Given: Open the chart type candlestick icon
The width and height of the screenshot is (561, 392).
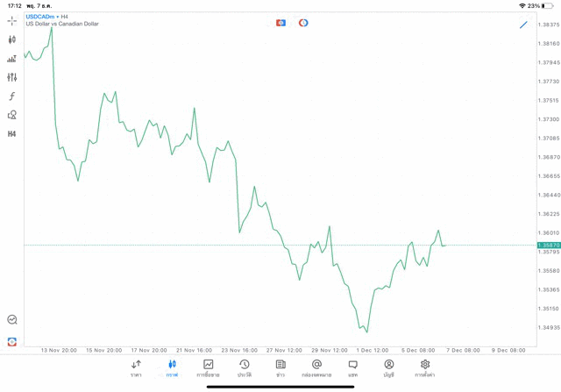Looking at the screenshot, I should point(11,39).
